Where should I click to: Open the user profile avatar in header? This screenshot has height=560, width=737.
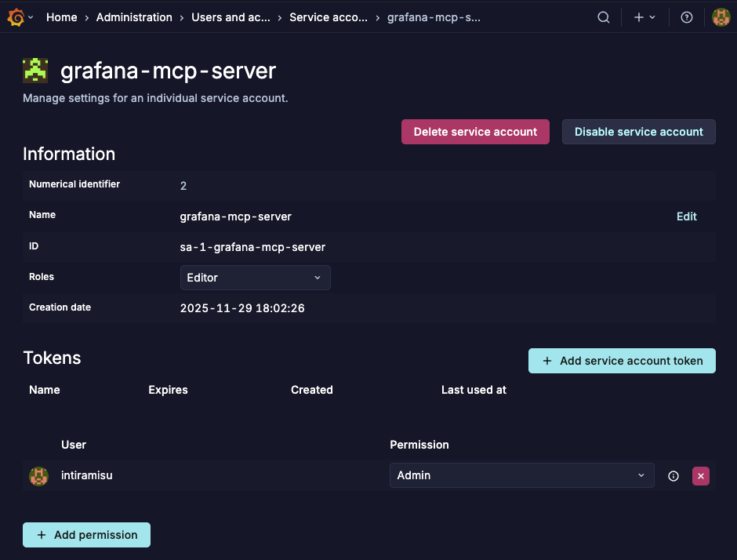[721, 17]
